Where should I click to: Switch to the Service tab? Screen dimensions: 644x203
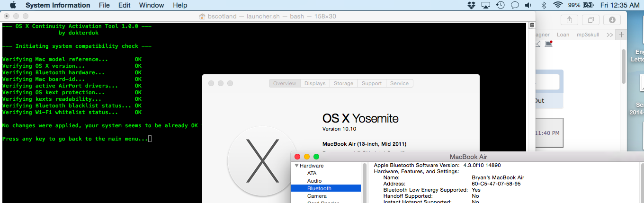tap(399, 83)
